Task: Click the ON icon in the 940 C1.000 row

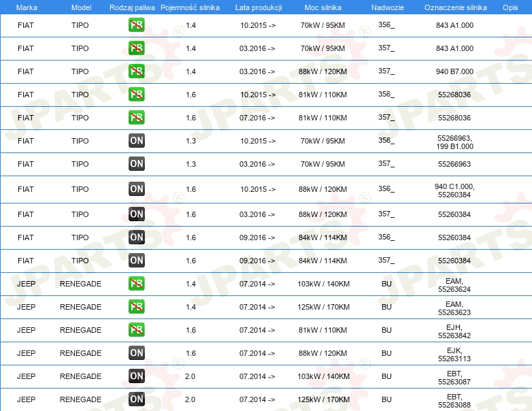Action: pos(136,188)
